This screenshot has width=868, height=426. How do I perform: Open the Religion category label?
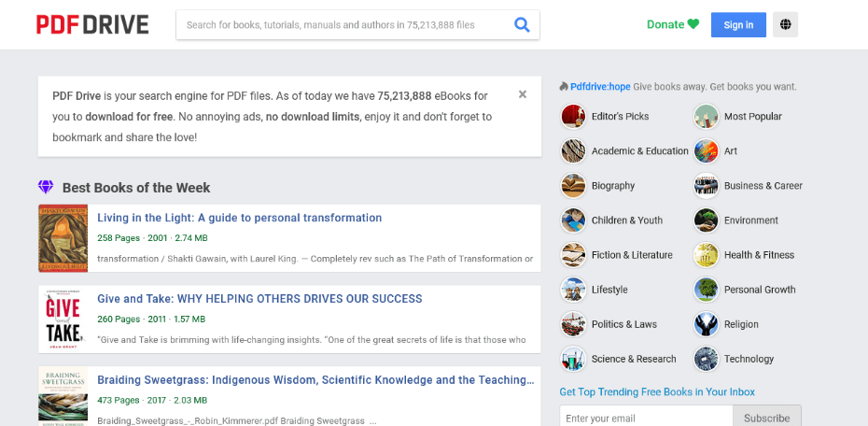[x=741, y=324]
